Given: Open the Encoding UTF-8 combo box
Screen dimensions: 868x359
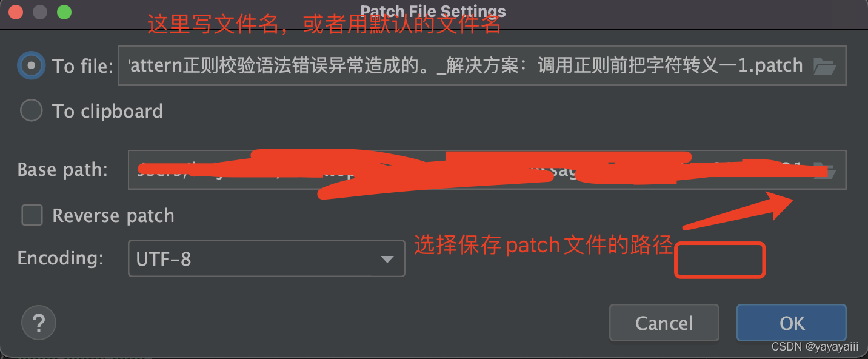Looking at the screenshot, I should point(267,259).
